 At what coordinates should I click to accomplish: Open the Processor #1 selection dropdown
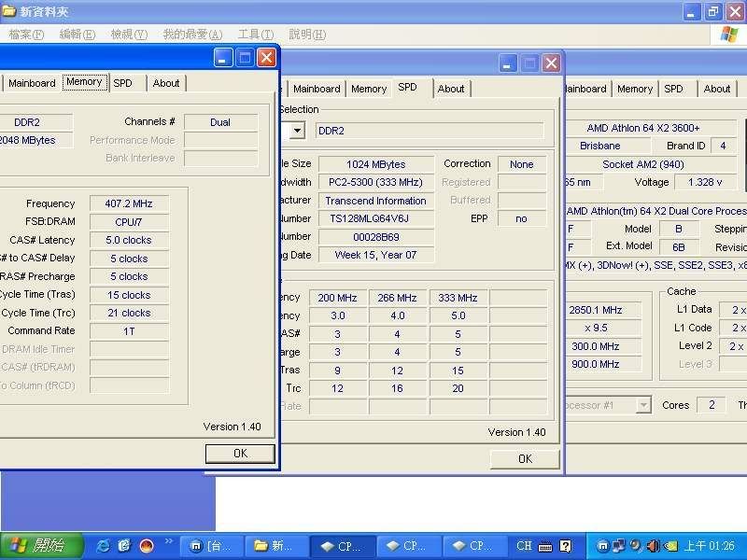tap(643, 405)
